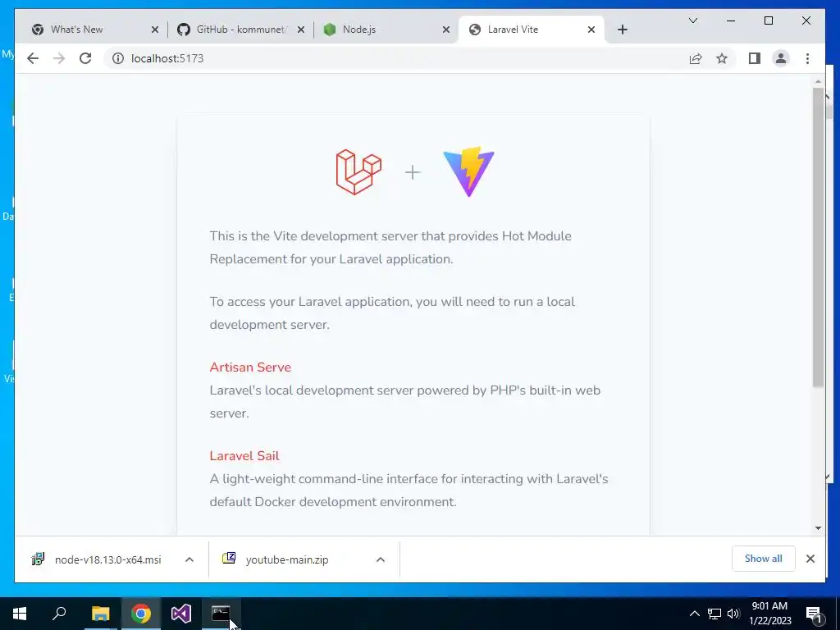Open the Windows Start menu

[x=20, y=614]
